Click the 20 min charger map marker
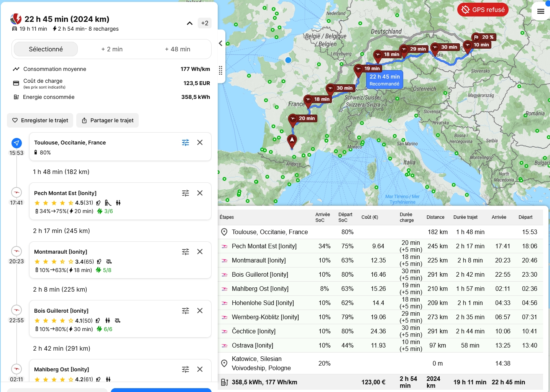Screen dimensions: 550x392 [x=293, y=120]
